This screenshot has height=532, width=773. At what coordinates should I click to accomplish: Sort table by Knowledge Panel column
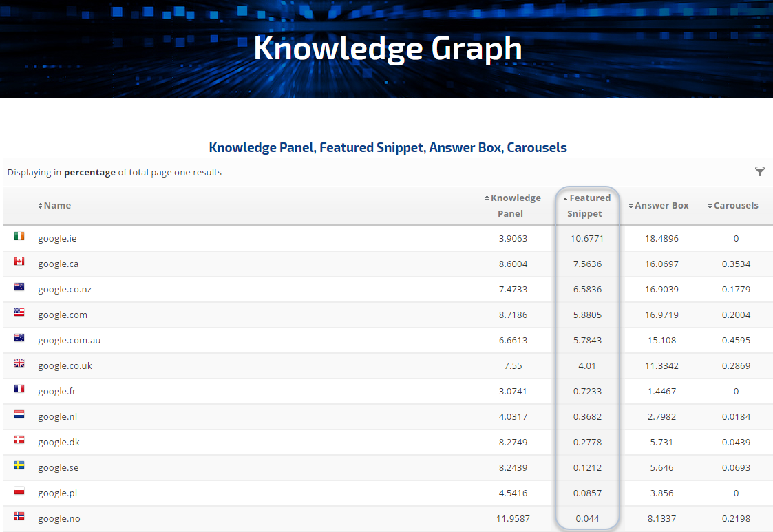[512, 206]
